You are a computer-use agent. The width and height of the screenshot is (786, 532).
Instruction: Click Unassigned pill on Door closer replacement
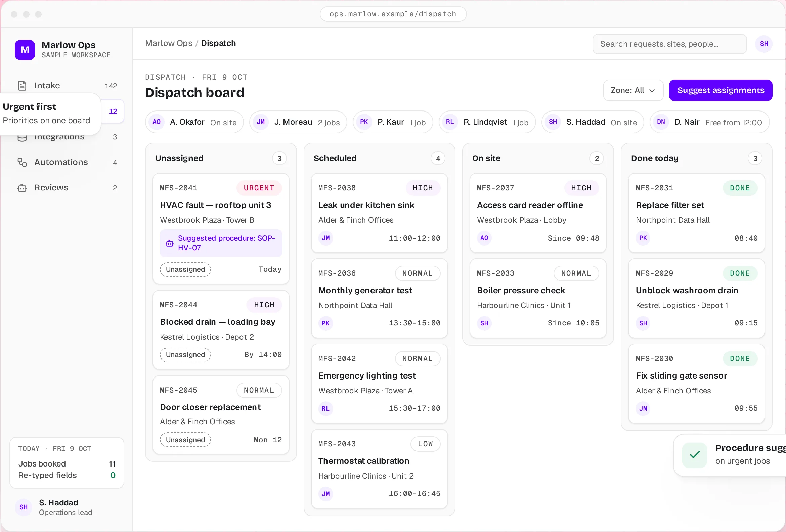(x=185, y=440)
